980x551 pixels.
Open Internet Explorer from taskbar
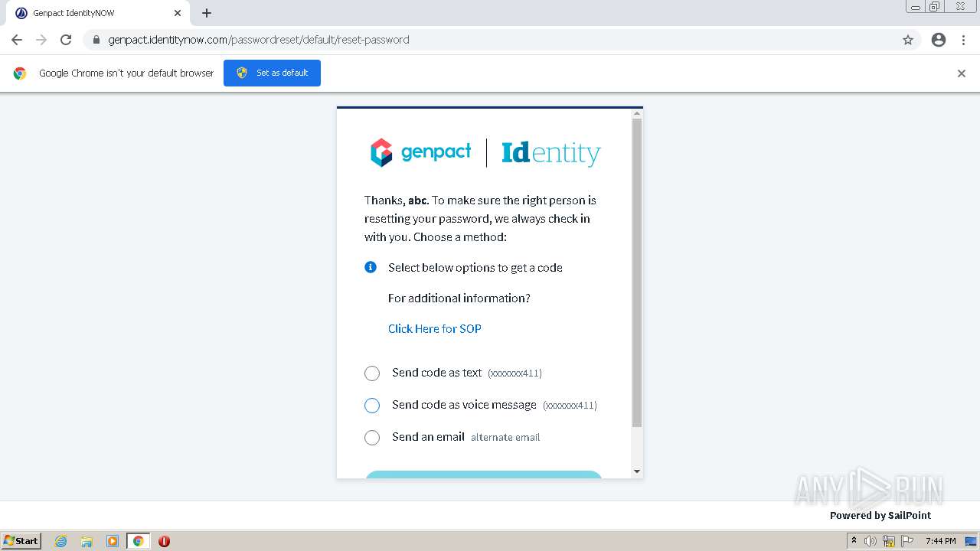pyautogui.click(x=61, y=541)
